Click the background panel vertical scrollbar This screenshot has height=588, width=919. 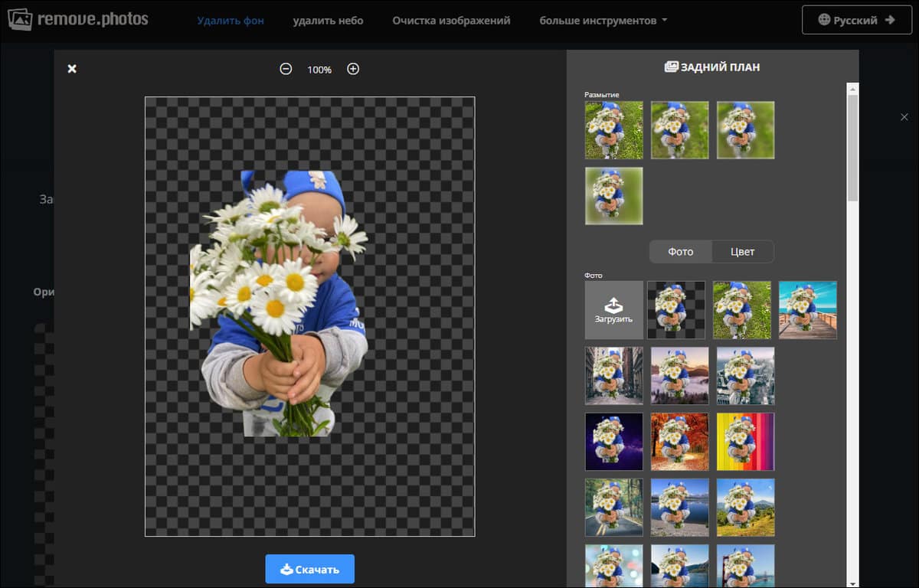[852, 145]
